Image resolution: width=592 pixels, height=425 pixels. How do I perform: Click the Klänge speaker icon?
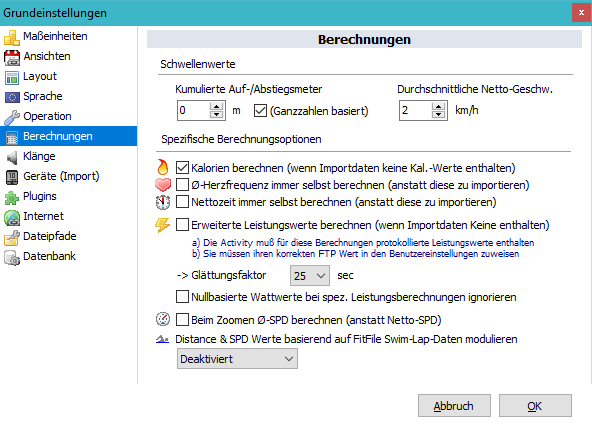coord(12,157)
